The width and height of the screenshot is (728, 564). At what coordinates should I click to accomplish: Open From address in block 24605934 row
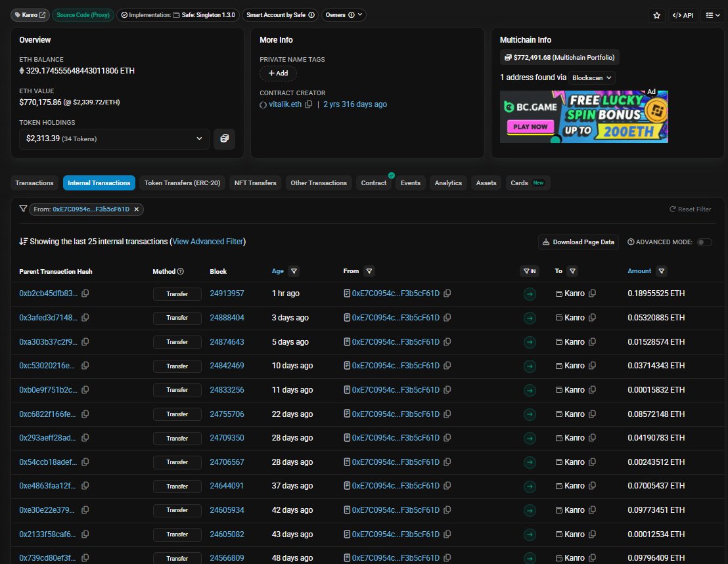tap(396, 510)
